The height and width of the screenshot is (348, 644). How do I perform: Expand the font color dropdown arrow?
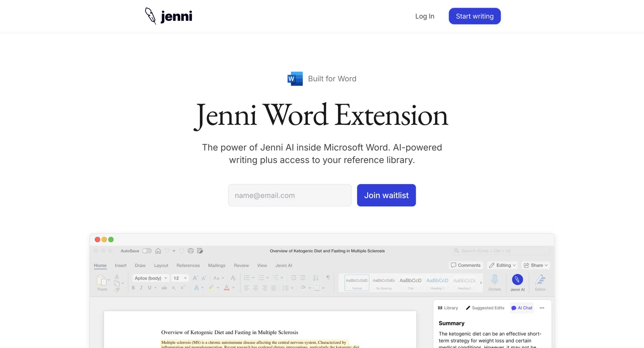(x=233, y=288)
